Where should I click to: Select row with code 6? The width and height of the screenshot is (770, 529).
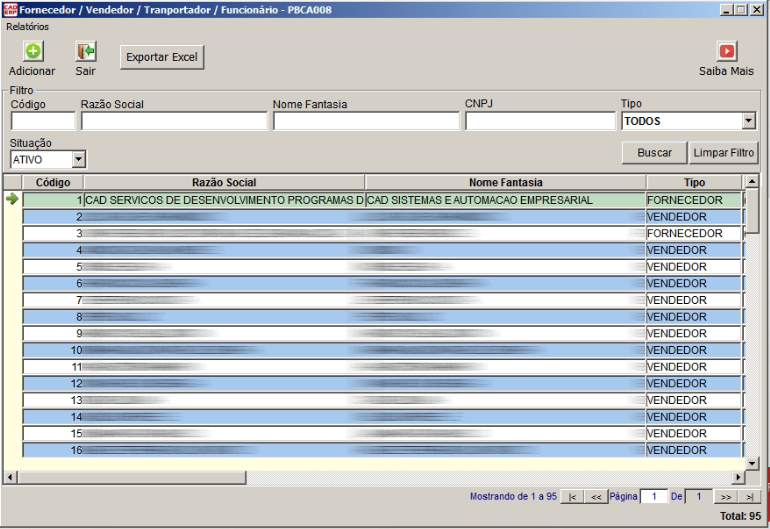pos(382,283)
